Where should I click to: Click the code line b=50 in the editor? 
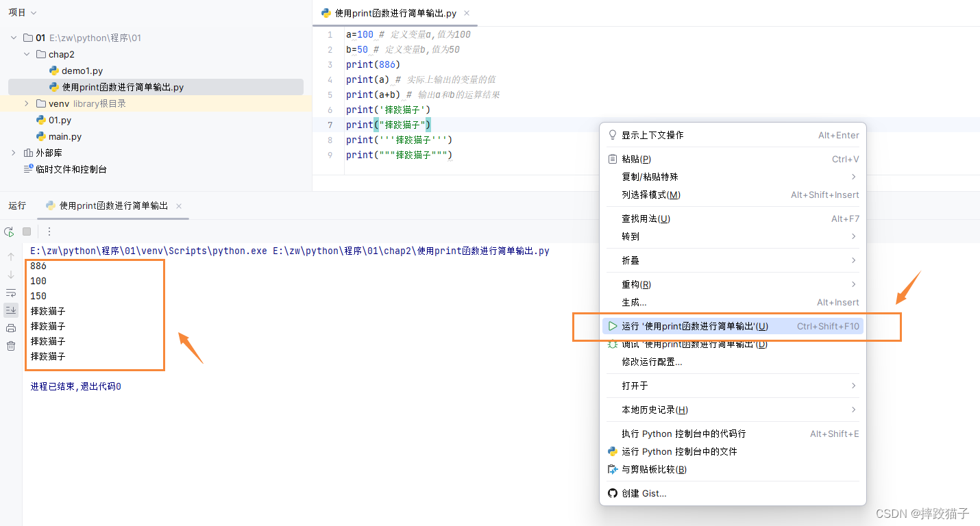tap(403, 49)
